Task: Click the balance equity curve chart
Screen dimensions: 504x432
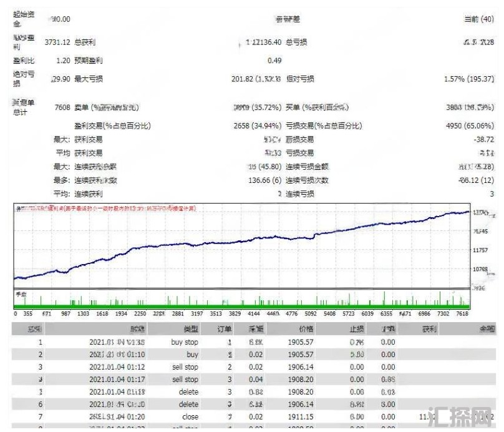Action: point(242,246)
